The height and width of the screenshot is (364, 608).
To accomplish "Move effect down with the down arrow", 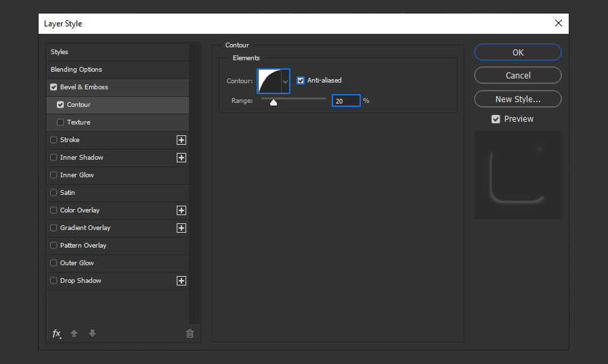I will point(92,334).
